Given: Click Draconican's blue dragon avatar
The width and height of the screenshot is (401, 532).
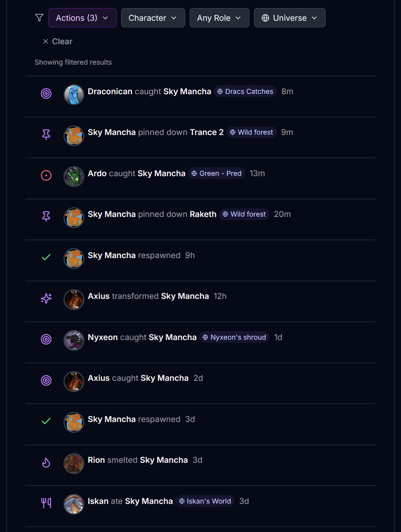Looking at the screenshot, I should (74, 95).
